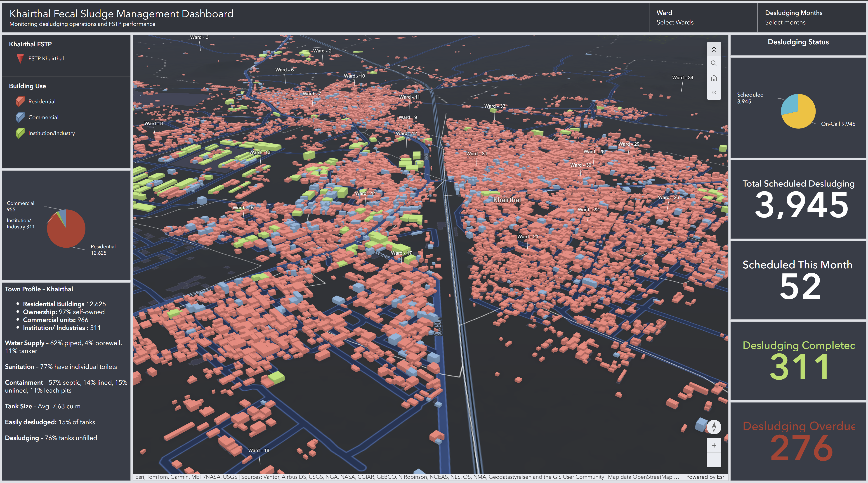Reset map orientation with compass
Screen dimensions: 868x483
click(x=714, y=427)
